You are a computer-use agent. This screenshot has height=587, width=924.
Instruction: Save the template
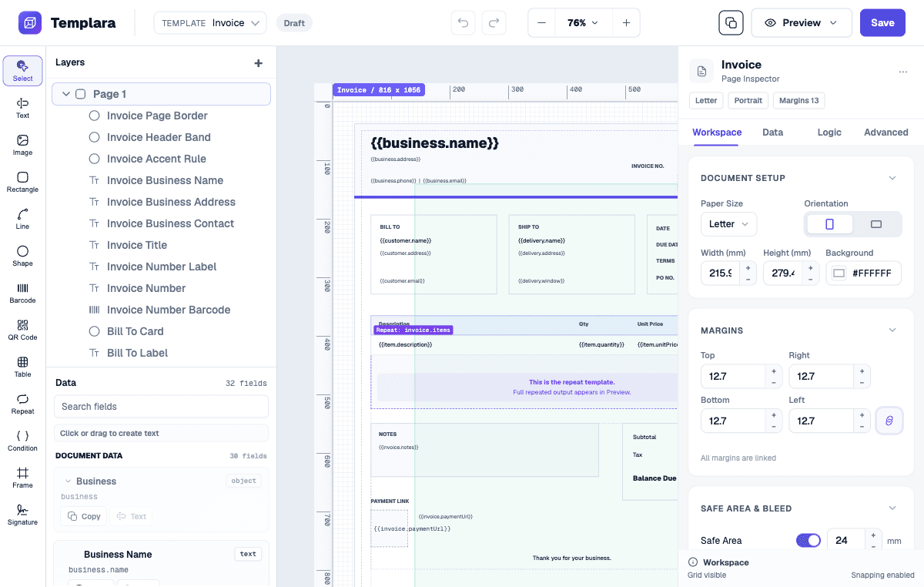click(882, 22)
